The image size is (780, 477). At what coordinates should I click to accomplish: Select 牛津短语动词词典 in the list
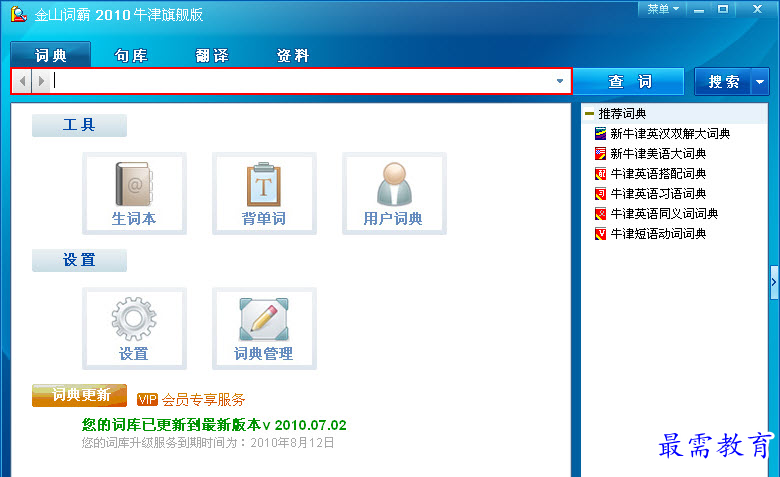point(658,234)
